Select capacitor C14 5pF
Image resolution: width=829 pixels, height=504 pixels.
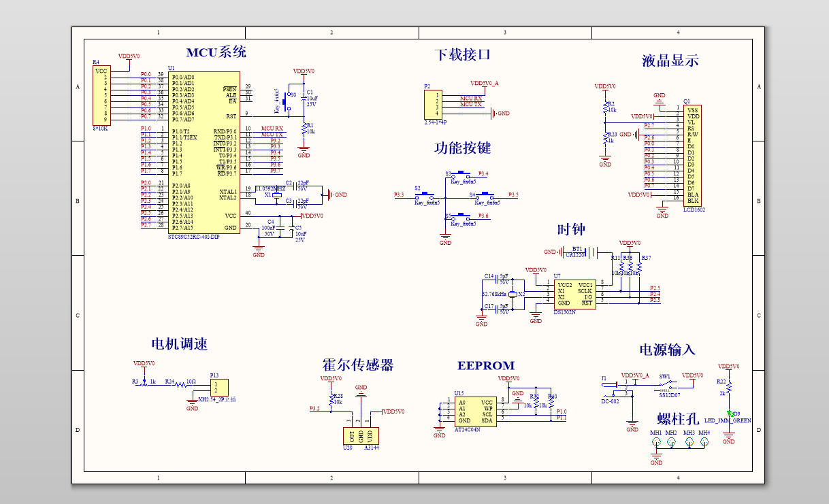click(x=498, y=280)
